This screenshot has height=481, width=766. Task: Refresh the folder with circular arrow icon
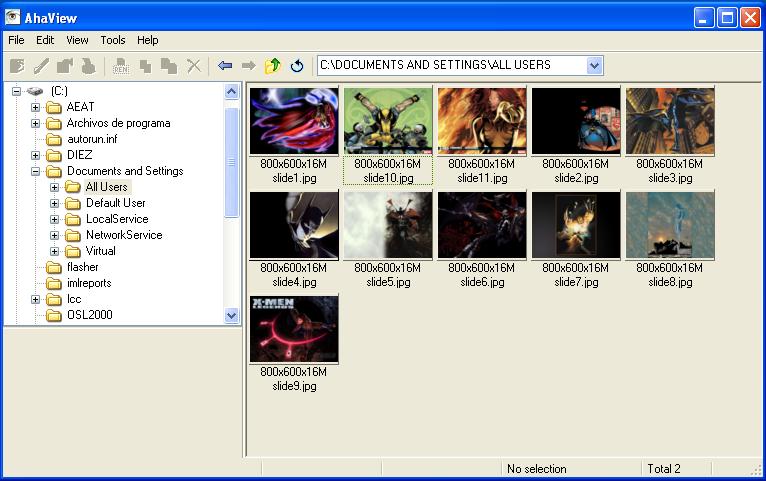297,65
